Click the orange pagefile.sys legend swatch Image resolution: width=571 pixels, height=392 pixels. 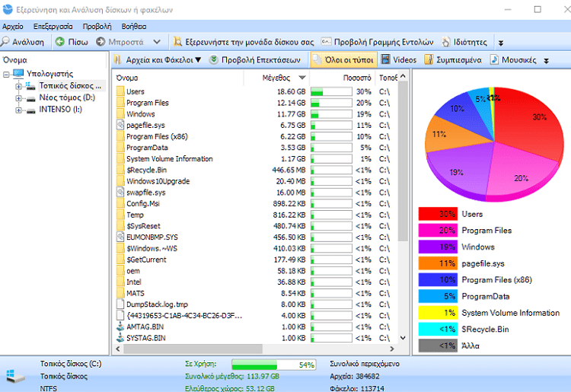[437, 263]
